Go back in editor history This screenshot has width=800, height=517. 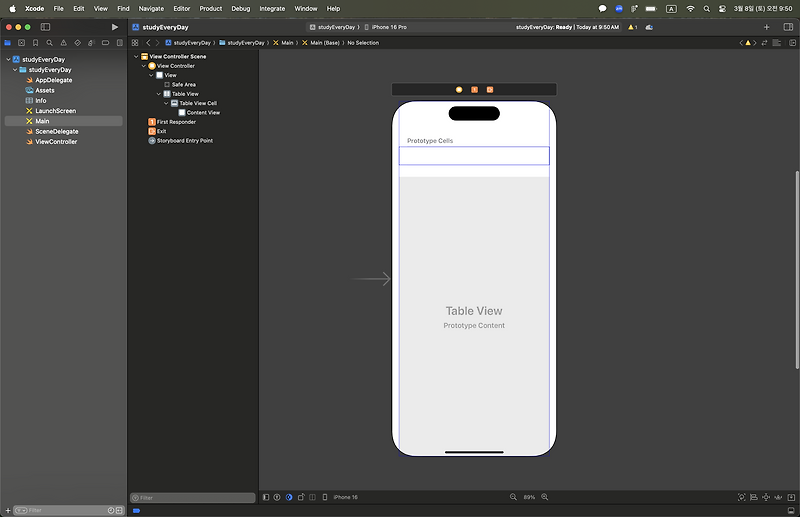pyautogui.click(x=148, y=43)
